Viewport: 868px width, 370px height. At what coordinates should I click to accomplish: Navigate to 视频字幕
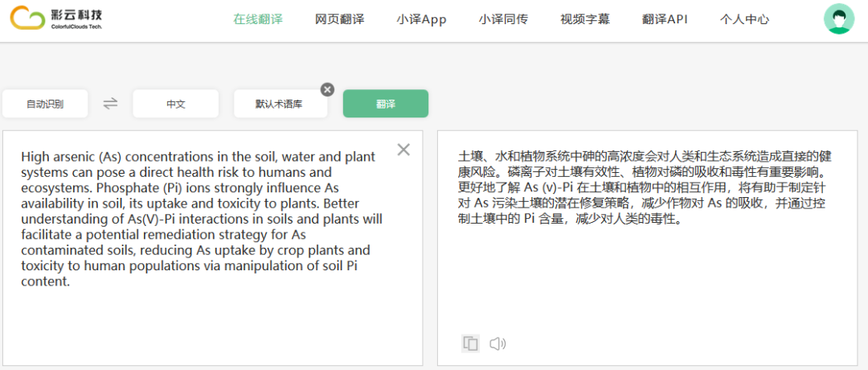coord(585,19)
